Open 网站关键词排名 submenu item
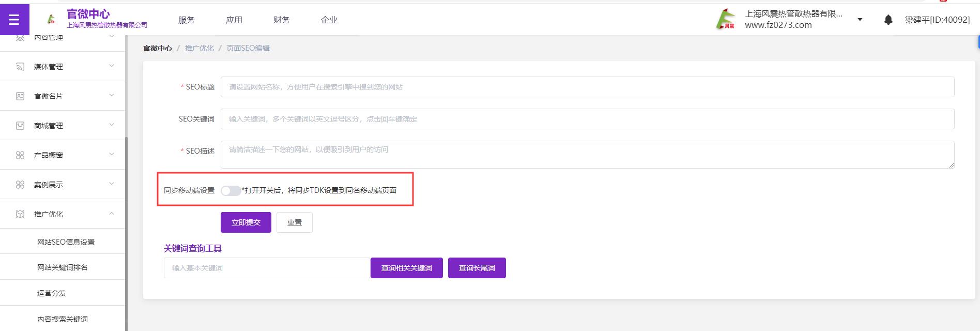Viewport: 980px width, 331px height. point(63,267)
